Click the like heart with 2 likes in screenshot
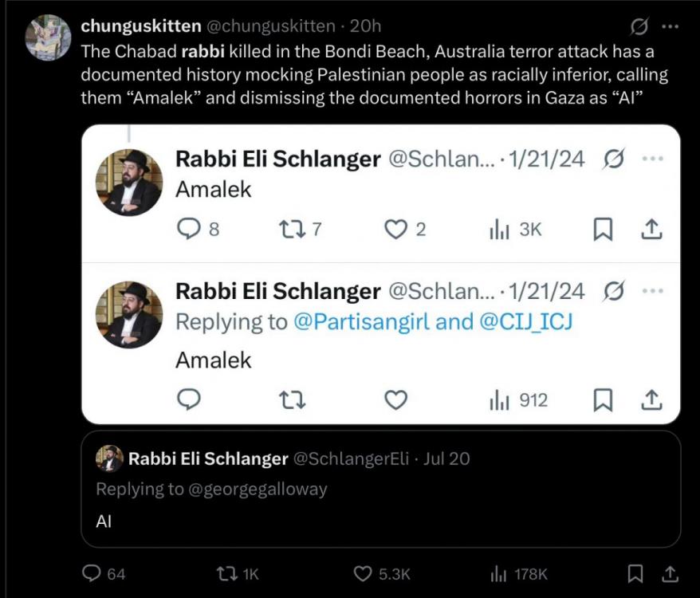This screenshot has height=598, width=700. (395, 230)
